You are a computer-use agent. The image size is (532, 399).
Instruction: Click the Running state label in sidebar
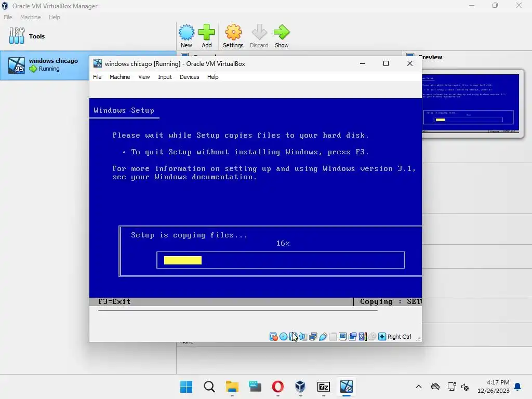pos(49,69)
